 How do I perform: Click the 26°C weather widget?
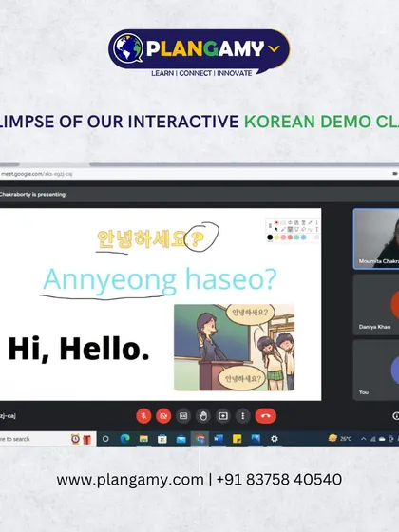340,438
